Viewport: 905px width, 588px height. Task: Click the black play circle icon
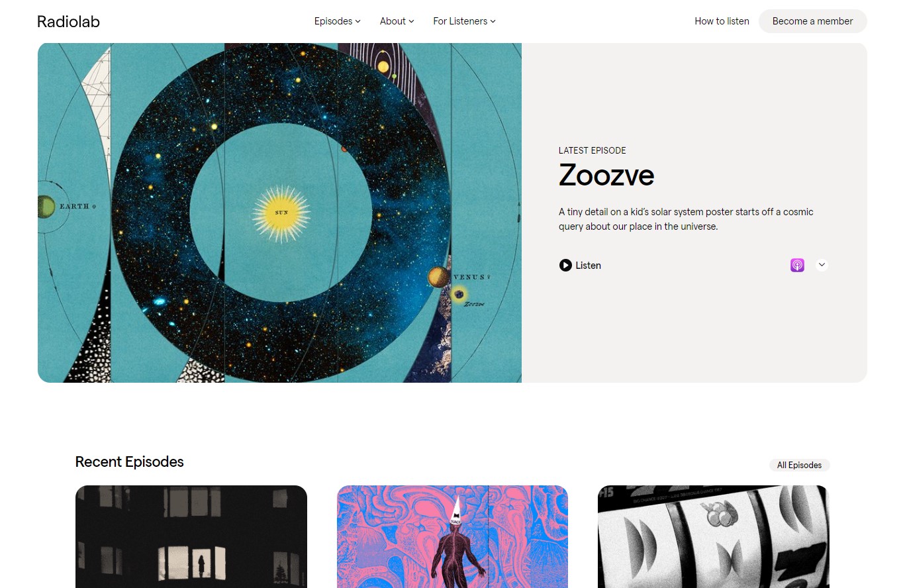coord(565,266)
